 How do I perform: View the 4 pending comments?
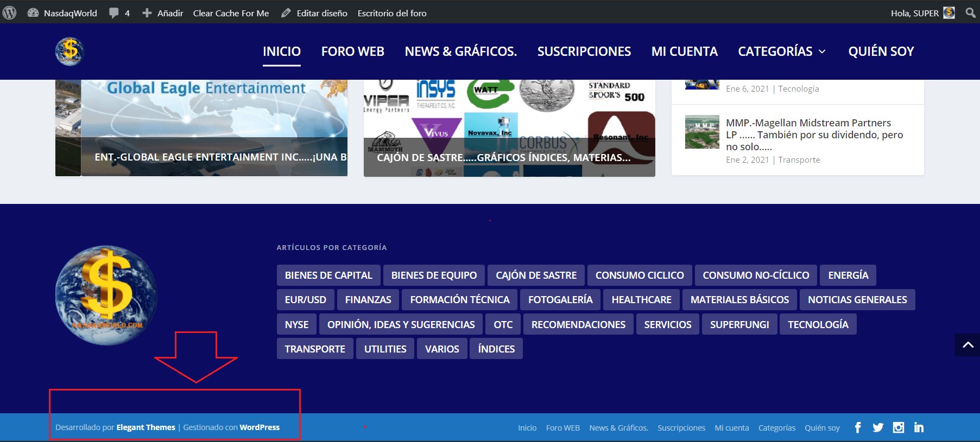pyautogui.click(x=119, y=13)
